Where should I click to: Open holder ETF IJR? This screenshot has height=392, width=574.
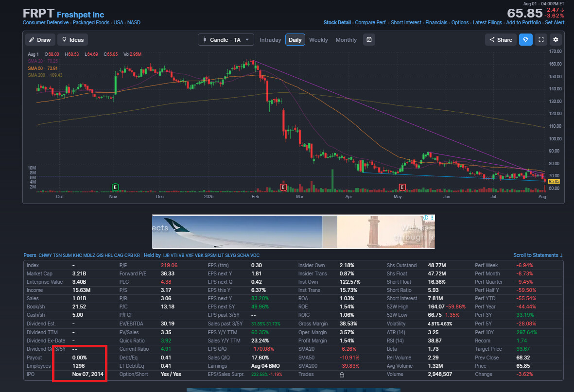(167, 256)
